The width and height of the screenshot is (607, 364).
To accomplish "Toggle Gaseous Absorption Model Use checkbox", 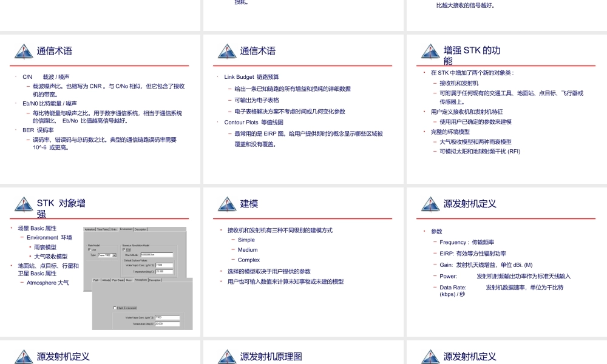I will click(x=124, y=249).
